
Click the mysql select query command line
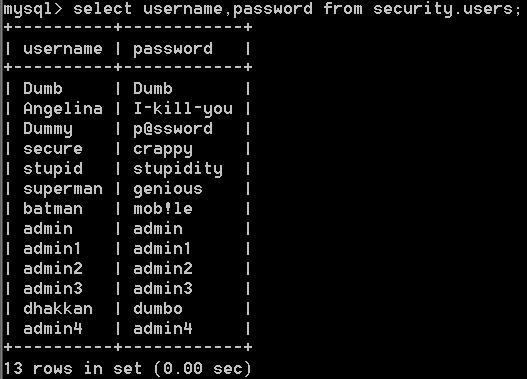[x=262, y=9]
